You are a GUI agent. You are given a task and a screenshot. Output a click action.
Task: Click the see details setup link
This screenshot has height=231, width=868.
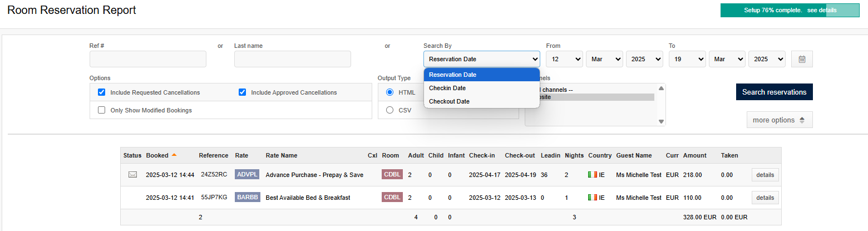[822, 10]
